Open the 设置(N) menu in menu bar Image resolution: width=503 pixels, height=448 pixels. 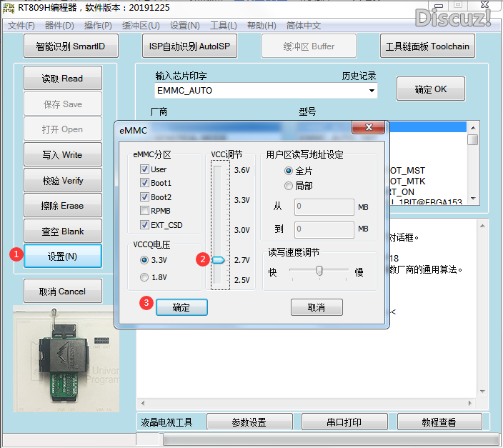tap(185, 26)
